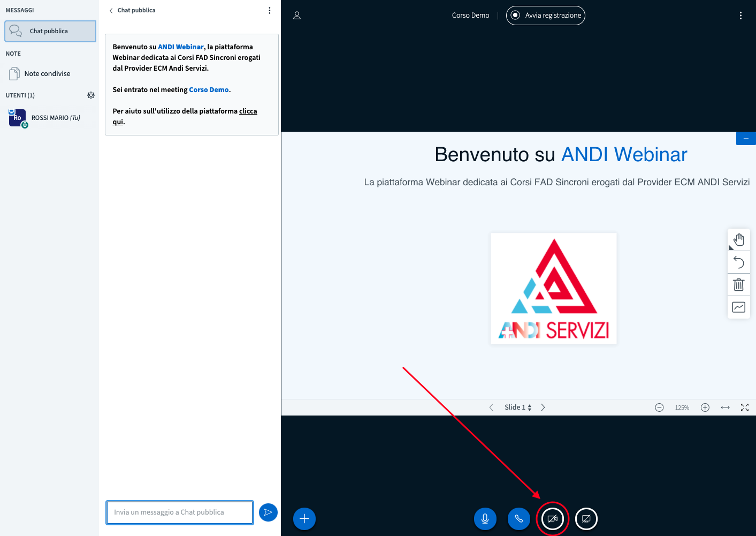Select the pan hand tool
The width and height of the screenshot is (756, 536).
coord(739,240)
